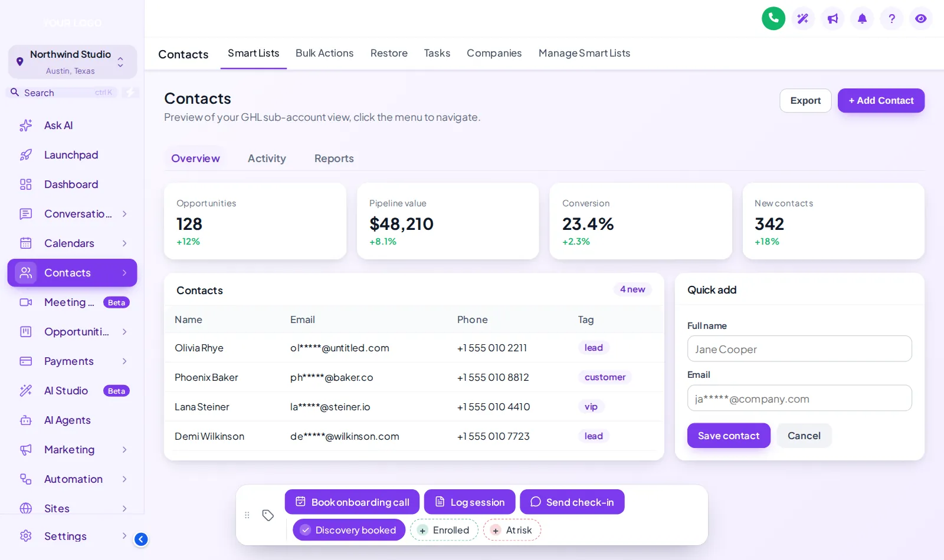Click the drag handle dots in action bar

coord(247,515)
